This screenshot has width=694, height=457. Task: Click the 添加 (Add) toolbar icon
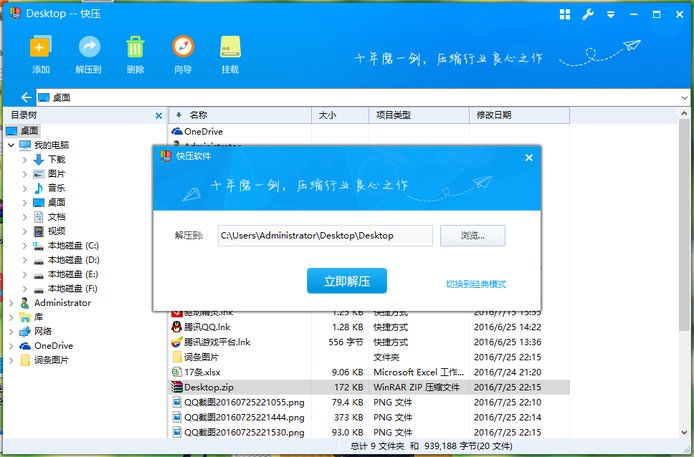click(41, 47)
